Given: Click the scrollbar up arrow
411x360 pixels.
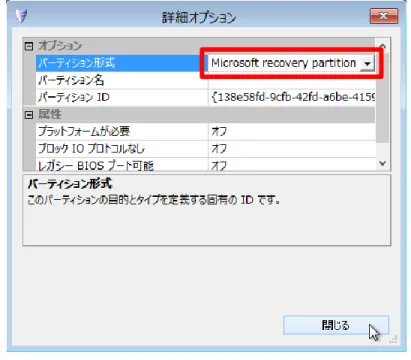Looking at the screenshot, I should tap(383, 45).
